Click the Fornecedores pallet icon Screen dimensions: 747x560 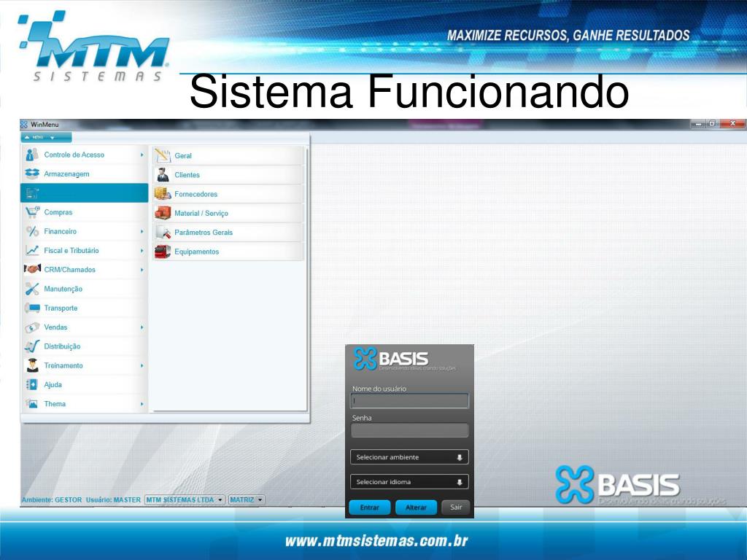click(x=163, y=194)
